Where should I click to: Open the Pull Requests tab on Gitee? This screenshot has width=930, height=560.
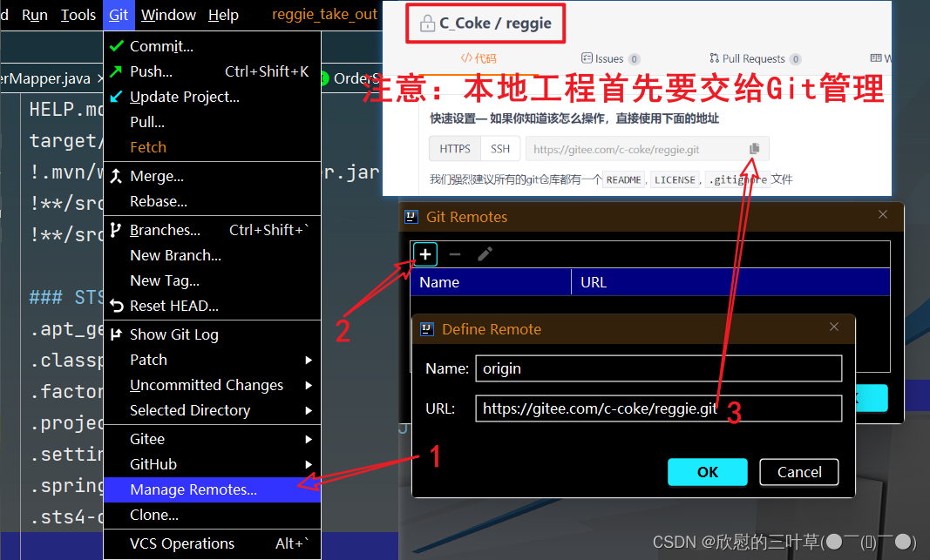coord(755,58)
